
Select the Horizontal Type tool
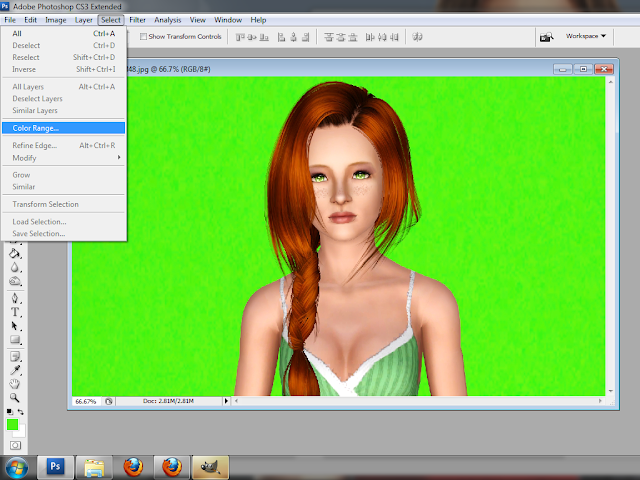tap(15, 311)
